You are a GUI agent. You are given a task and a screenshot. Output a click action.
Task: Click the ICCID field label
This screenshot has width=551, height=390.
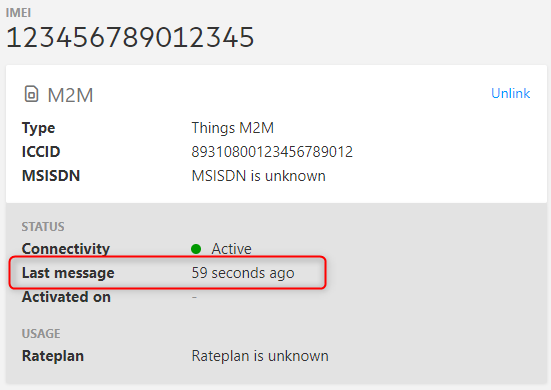click(x=41, y=152)
